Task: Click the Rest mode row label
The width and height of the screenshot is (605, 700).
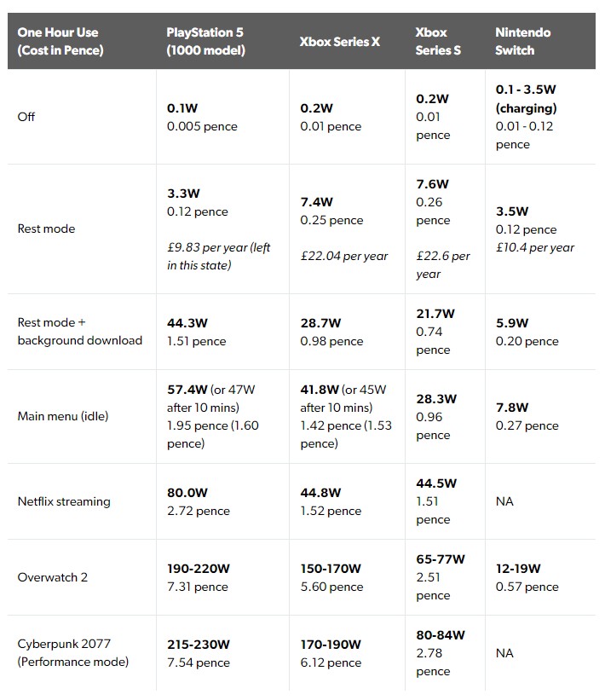Action: pos(46,229)
